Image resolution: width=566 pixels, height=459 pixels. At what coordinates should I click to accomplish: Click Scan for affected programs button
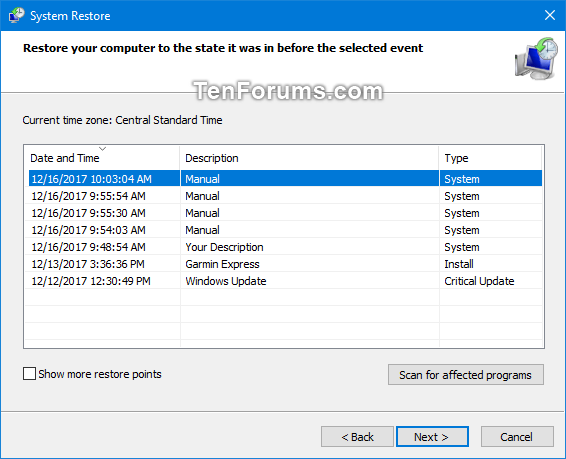pos(466,375)
